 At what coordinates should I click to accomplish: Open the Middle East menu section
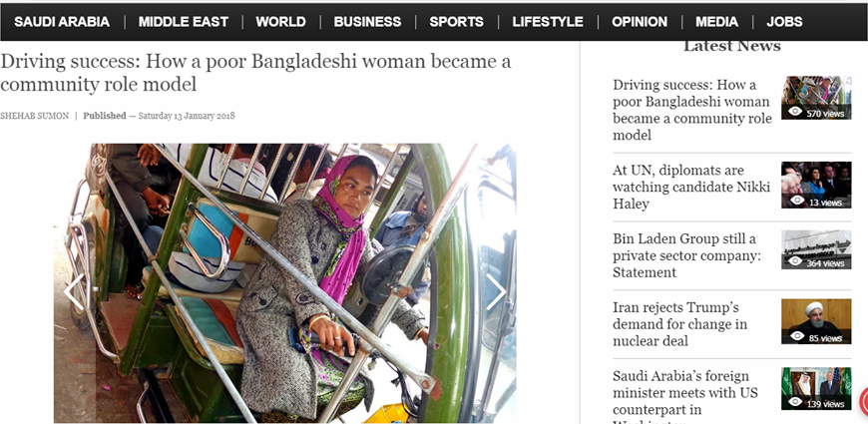pyautogui.click(x=184, y=22)
